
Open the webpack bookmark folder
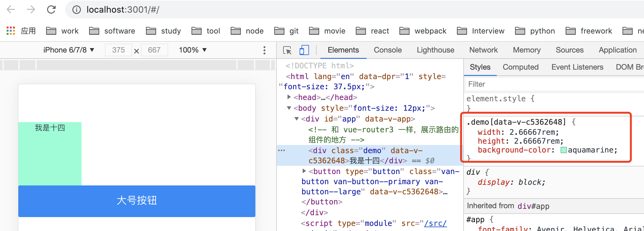click(423, 31)
